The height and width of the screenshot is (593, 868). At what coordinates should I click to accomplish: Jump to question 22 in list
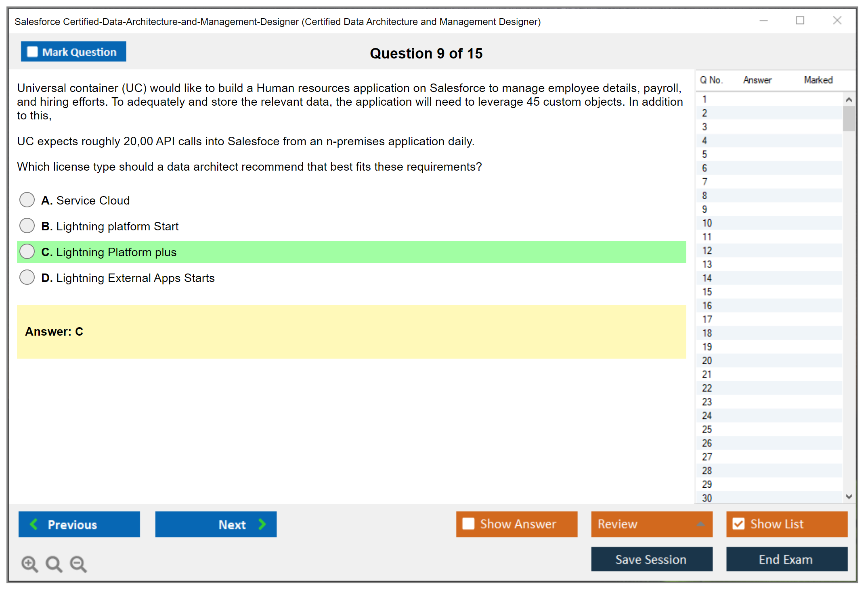(707, 388)
